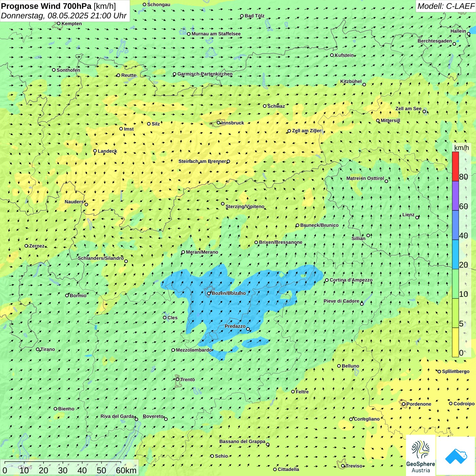Click the 'Tirano' label
Image resolution: width=476 pixels, height=476 pixels.
[x=48, y=349]
